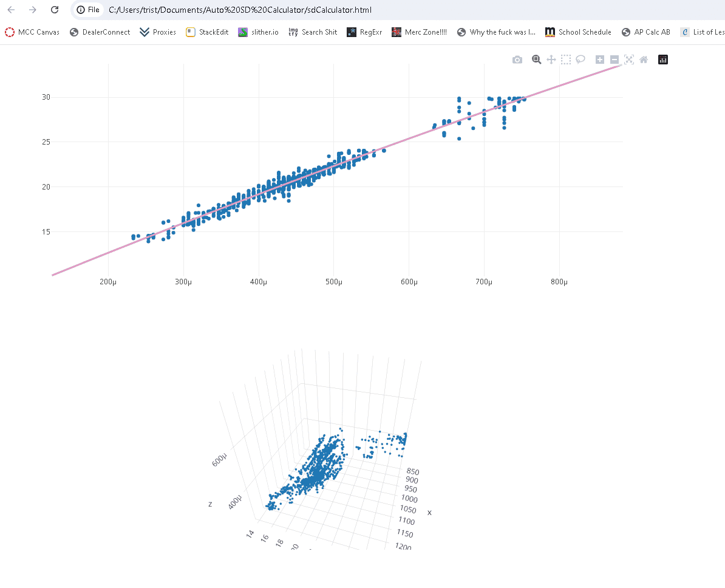The width and height of the screenshot is (725, 588).
Task: Open the StackEdit bookmark
Action: click(x=207, y=32)
